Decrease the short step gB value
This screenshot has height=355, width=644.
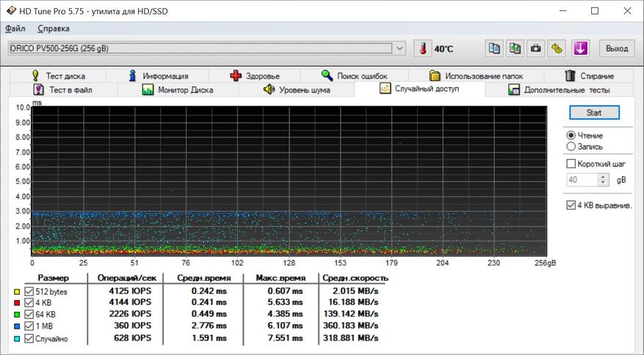click(604, 183)
